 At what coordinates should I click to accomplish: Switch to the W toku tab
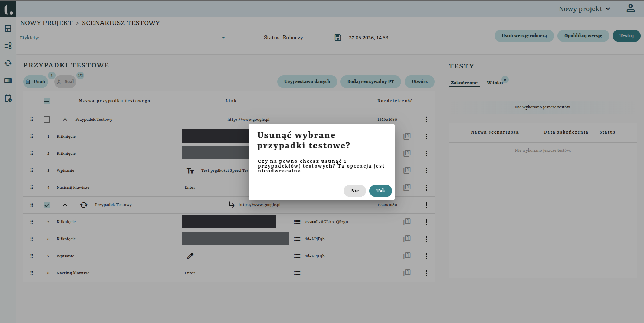coord(495,83)
